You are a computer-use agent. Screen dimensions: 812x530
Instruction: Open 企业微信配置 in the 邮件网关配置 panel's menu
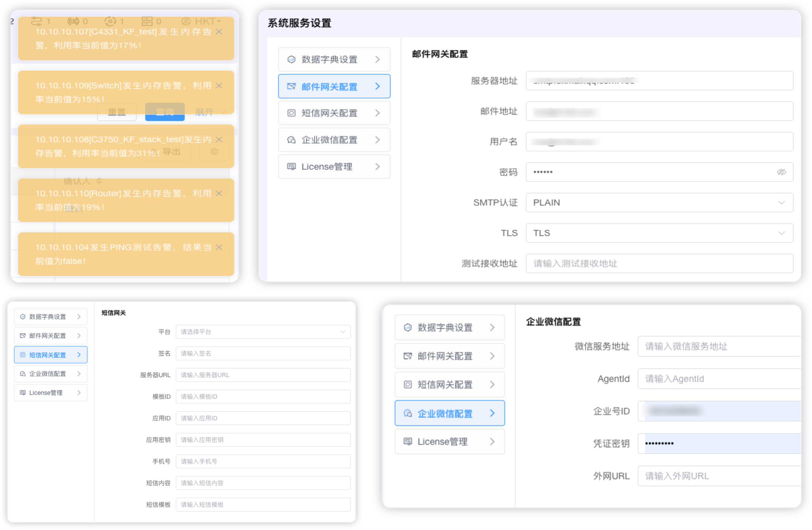coord(334,140)
